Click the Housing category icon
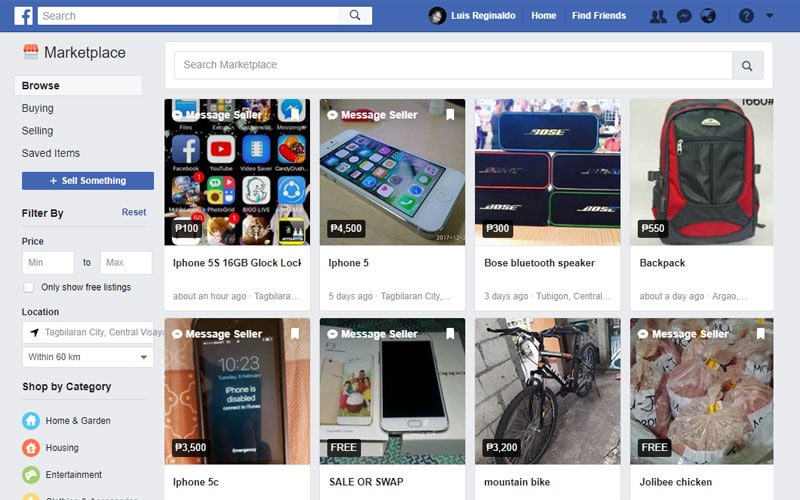This screenshot has width=800, height=500. 31,448
